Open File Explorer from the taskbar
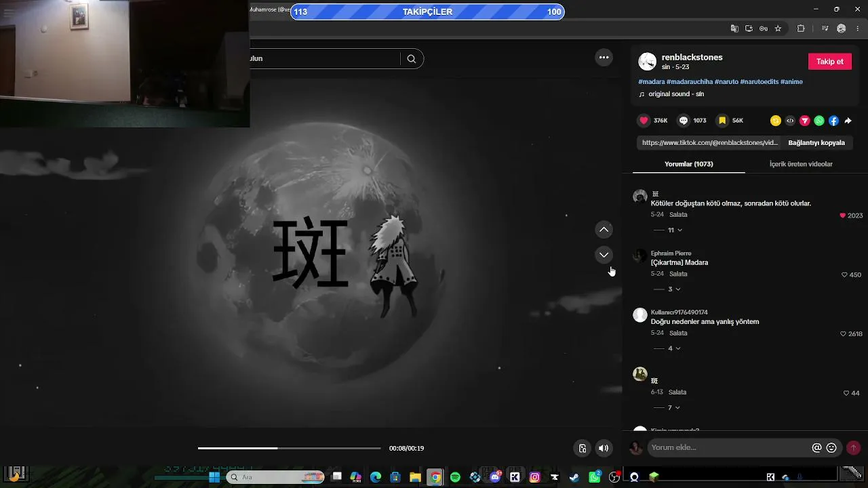Screen dimensions: 868x488 415,477
